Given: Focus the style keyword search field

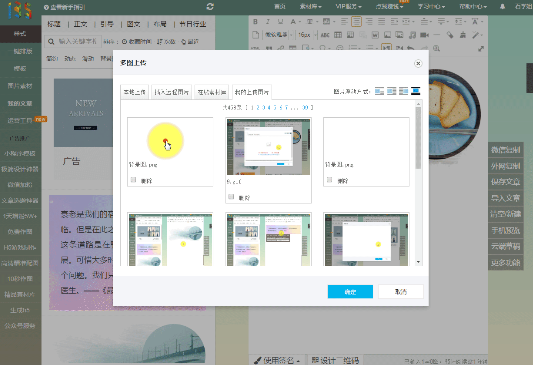Looking at the screenshot, I should pos(73,41).
